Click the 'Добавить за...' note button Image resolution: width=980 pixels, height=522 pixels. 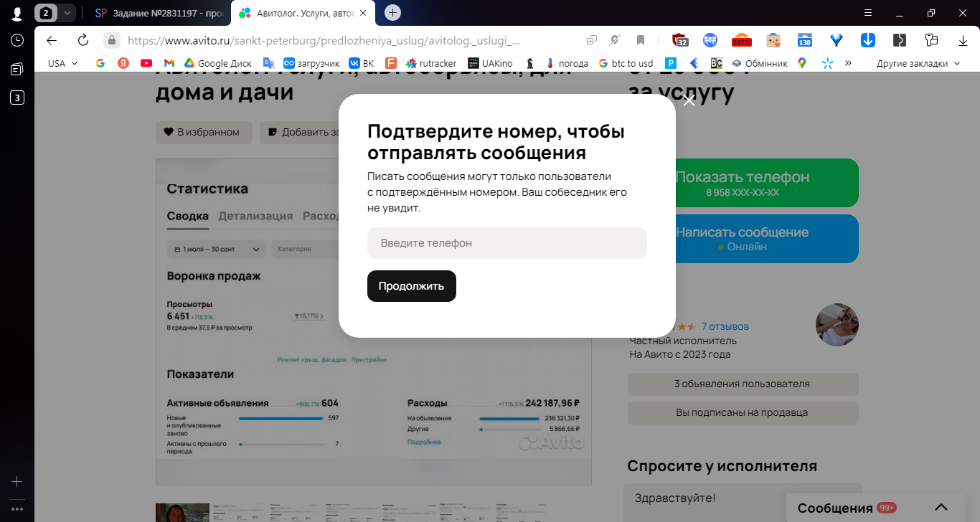[299, 132]
